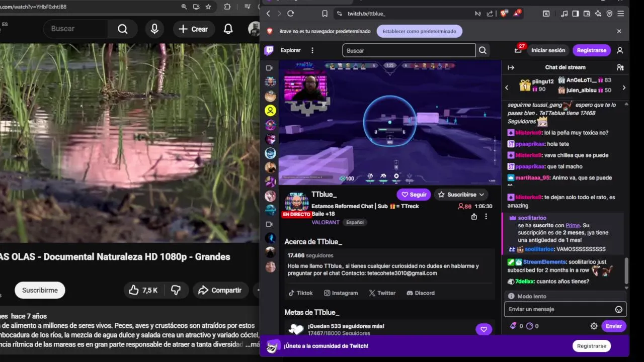
Task: Click Bits balance icon below chat
Action: click(513, 326)
